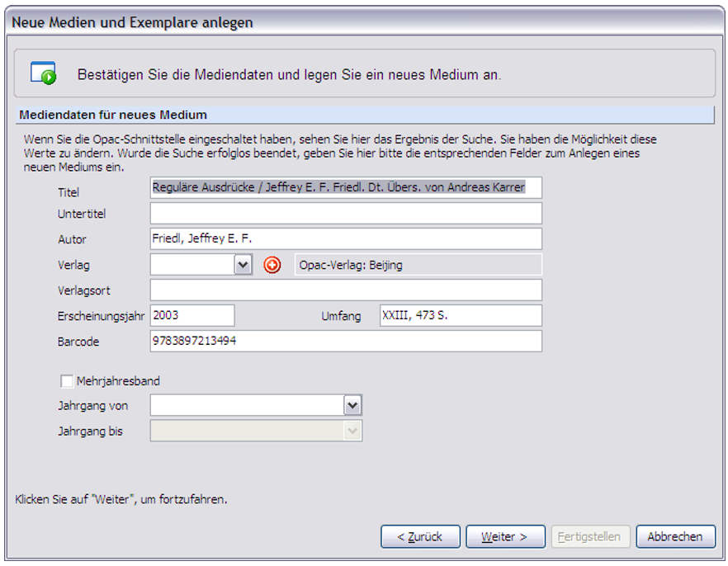This screenshot has width=728, height=566.
Task: Focus the empty Untertitel field
Action: pos(346,214)
